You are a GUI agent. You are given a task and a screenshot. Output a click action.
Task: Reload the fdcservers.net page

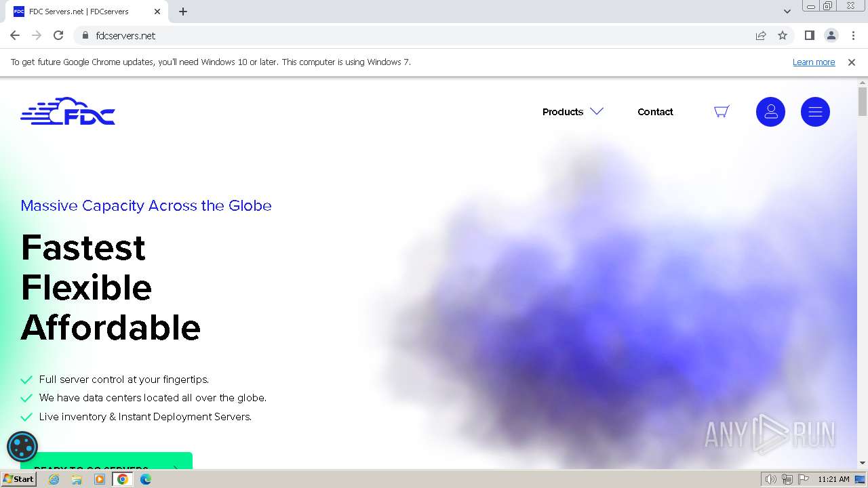coord(58,35)
